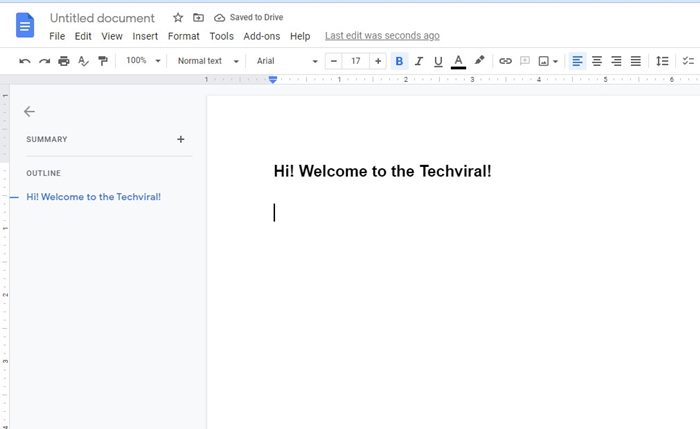Open Last edit was seconds ago link

[x=382, y=36]
